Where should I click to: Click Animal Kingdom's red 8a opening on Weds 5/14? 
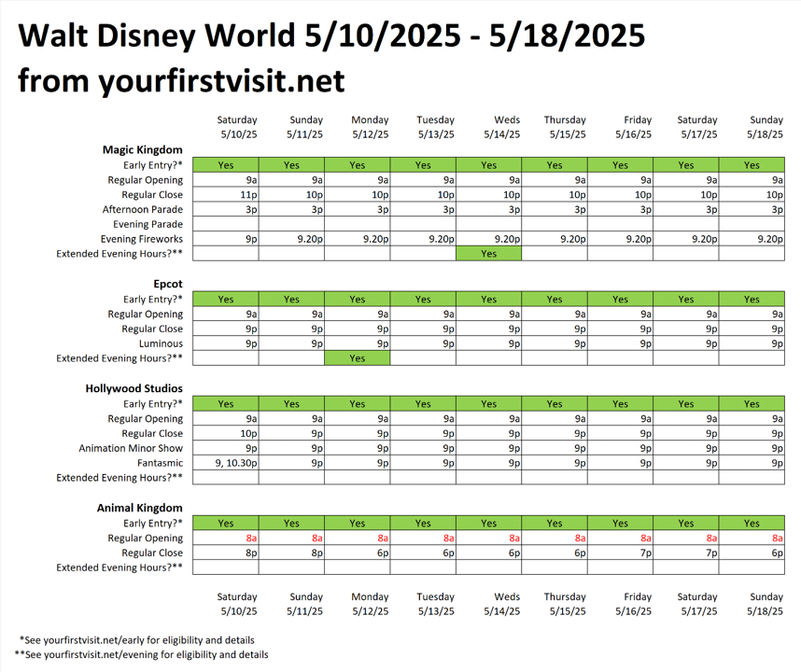click(489, 539)
